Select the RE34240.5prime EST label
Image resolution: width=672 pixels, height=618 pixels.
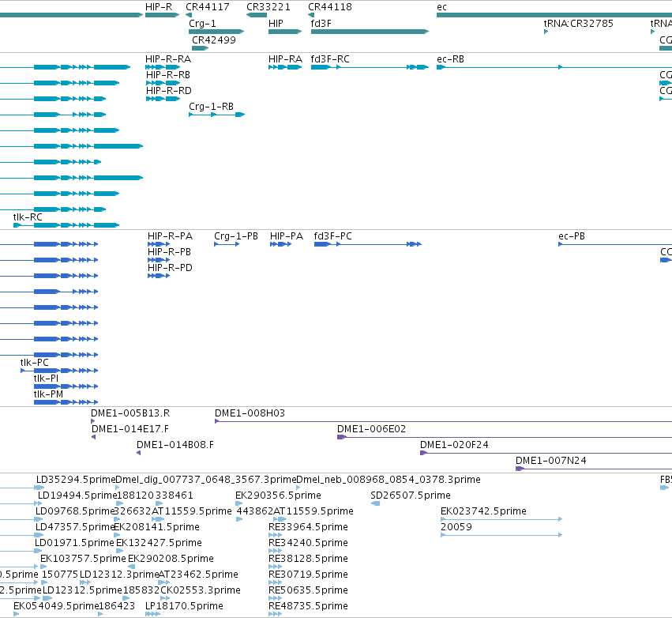tap(308, 543)
